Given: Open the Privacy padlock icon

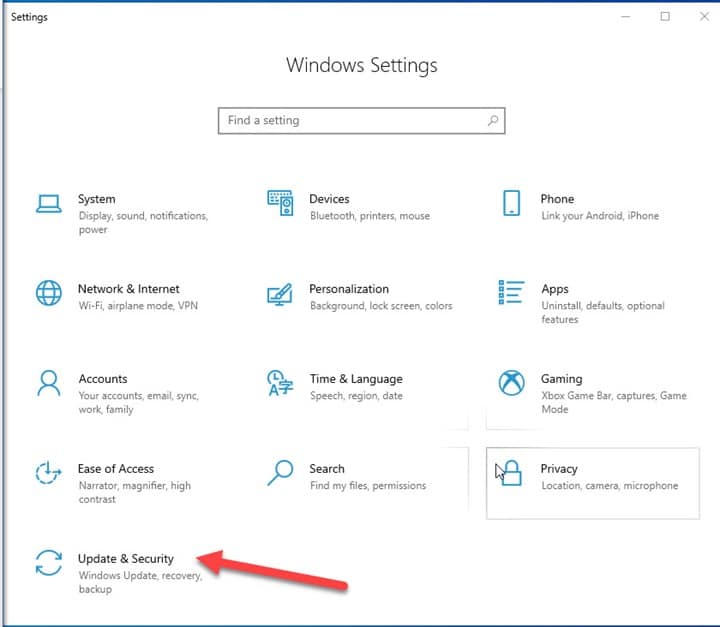Looking at the screenshot, I should click(x=512, y=473).
